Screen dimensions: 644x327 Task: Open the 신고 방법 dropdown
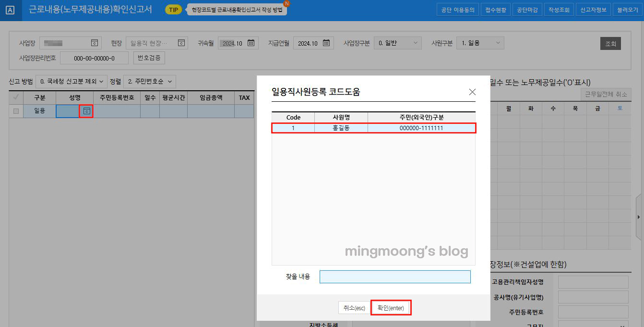tap(71, 81)
